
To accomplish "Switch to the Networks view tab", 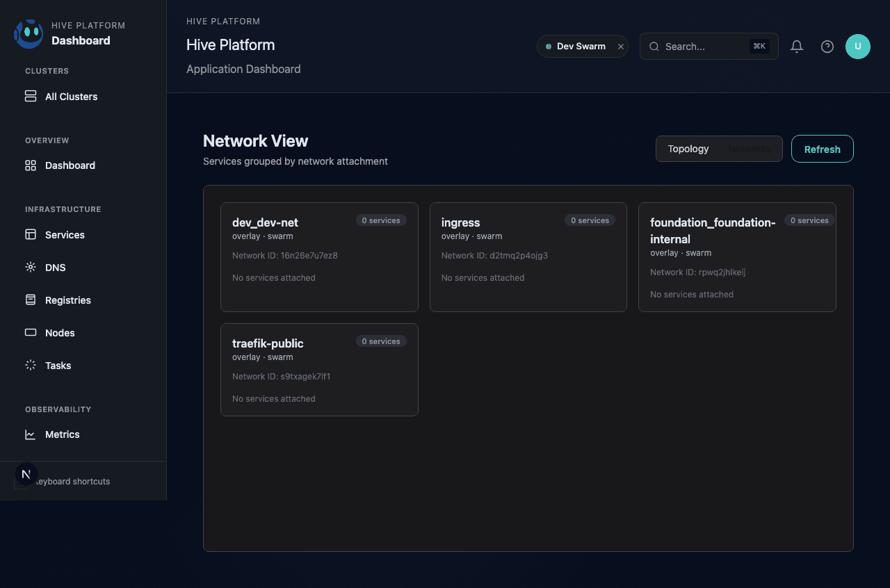I will coord(750,149).
